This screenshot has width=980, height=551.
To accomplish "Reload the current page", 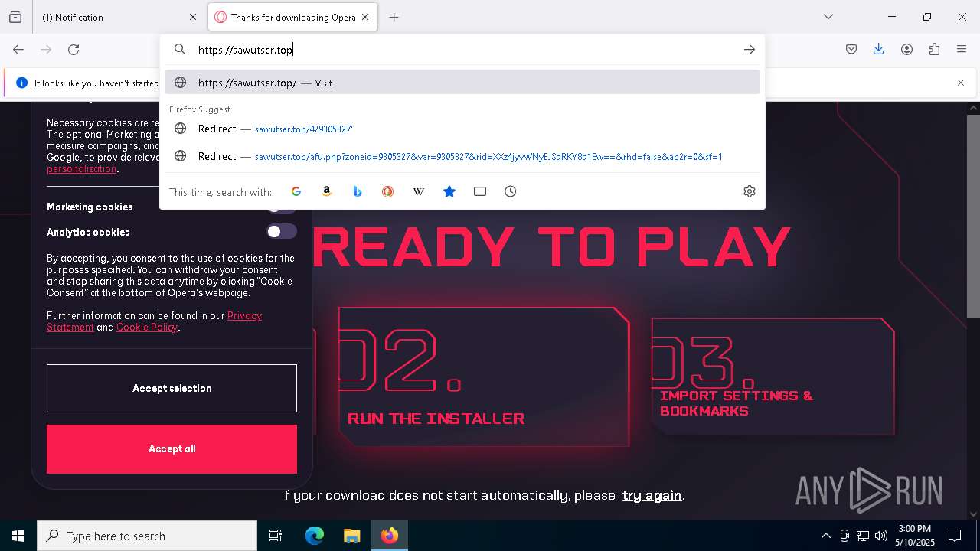I will coord(73,50).
